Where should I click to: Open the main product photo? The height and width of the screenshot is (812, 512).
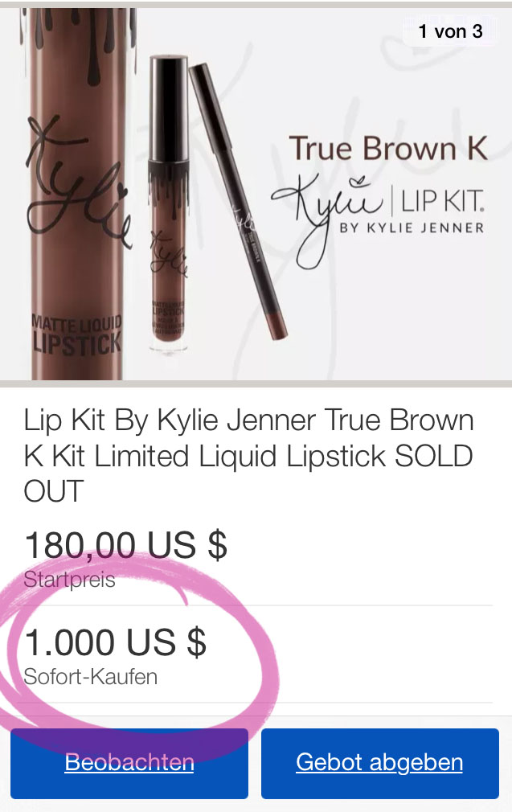click(x=256, y=195)
